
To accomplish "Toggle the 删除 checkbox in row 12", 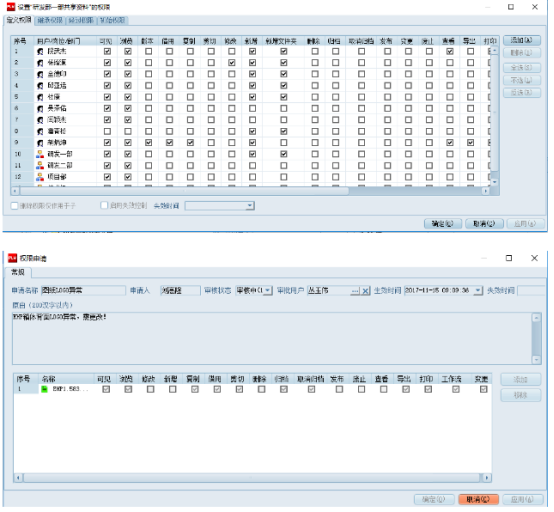I will tap(315, 177).
